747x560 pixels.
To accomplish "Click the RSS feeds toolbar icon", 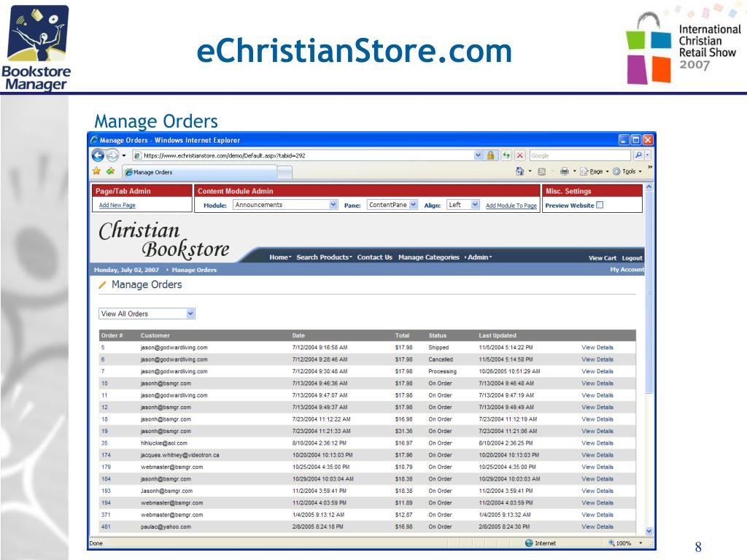I will click(x=542, y=171).
